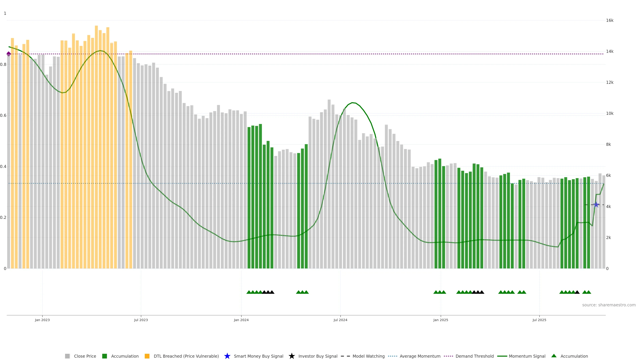The width and height of the screenshot is (644, 362).
Task: Click the Investor Buy Signal legend star
Action: coord(292,356)
